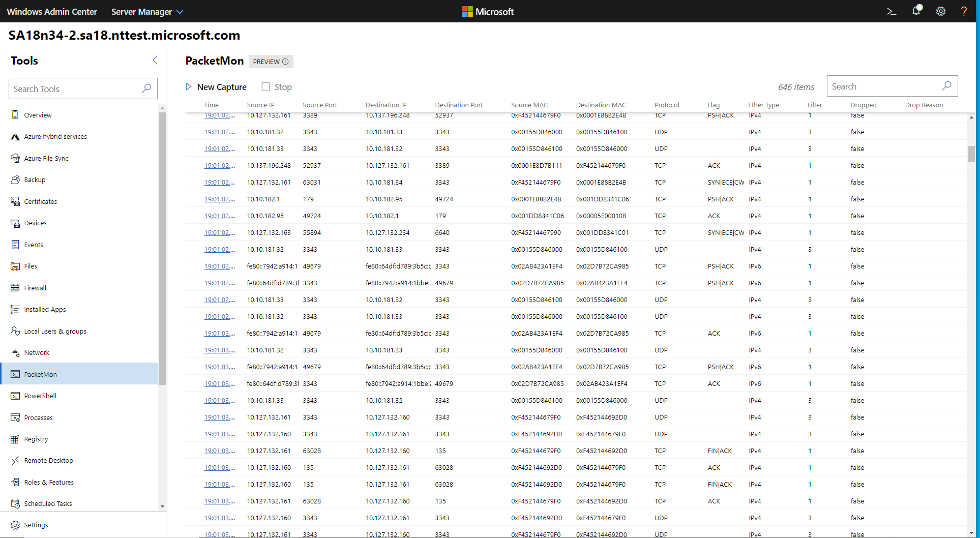Image resolution: width=980 pixels, height=538 pixels.
Task: Open the settings gear in the header
Action: pos(941,11)
